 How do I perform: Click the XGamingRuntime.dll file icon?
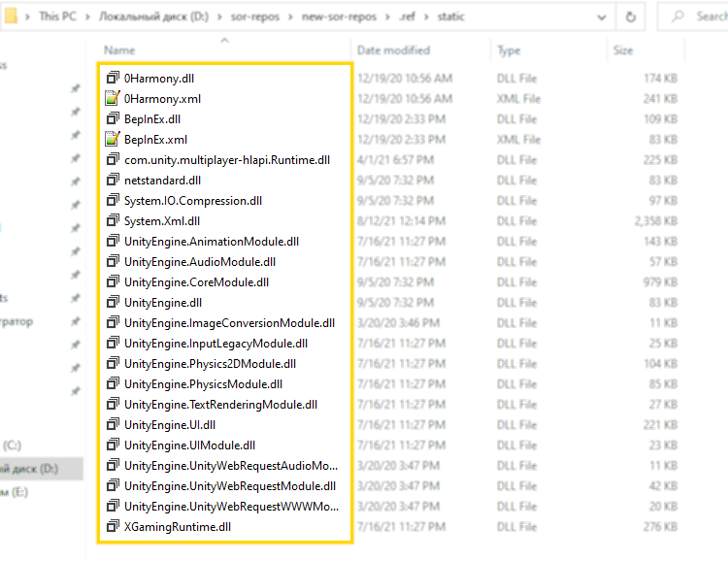(113, 527)
